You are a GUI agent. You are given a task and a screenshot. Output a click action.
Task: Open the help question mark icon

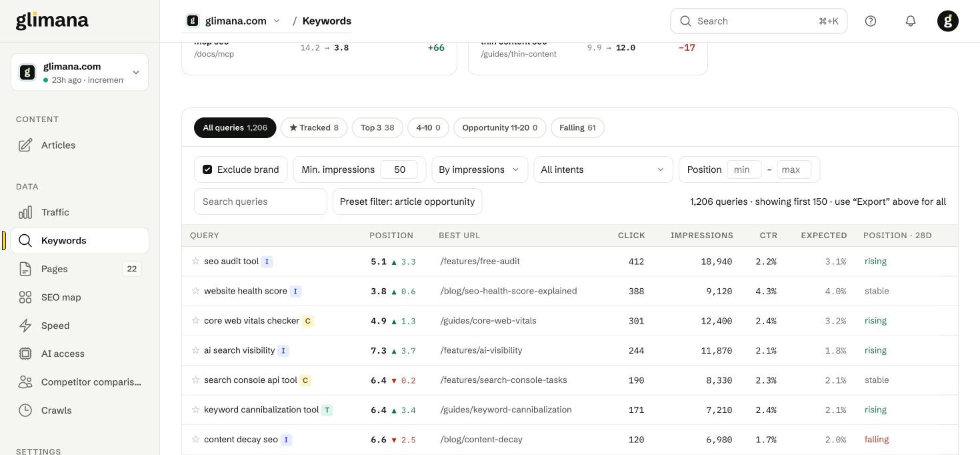click(871, 21)
